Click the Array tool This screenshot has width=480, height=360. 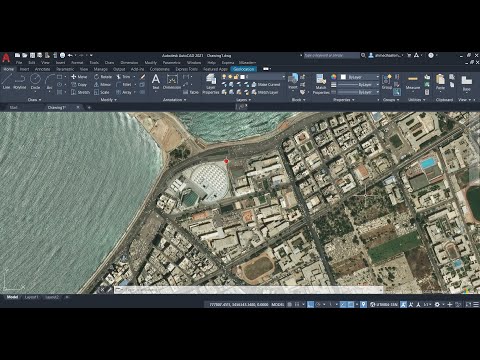124,92
